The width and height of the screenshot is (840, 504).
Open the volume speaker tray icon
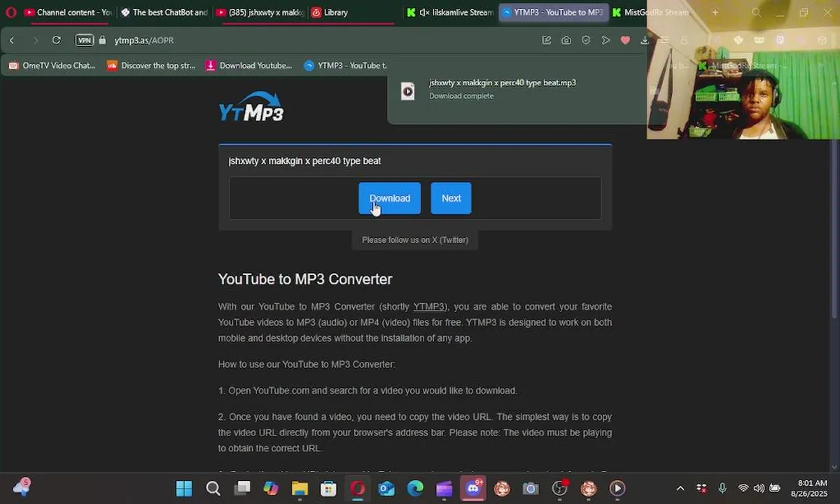(759, 489)
